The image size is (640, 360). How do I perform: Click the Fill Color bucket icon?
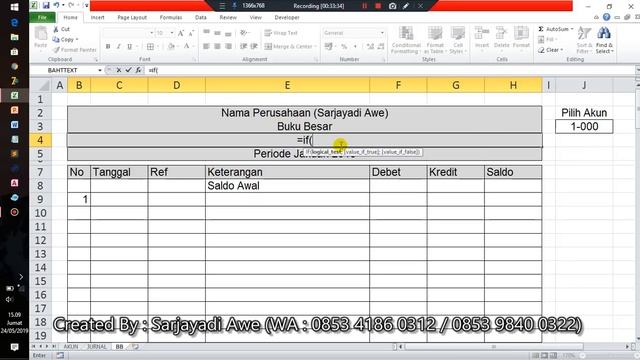click(171, 47)
